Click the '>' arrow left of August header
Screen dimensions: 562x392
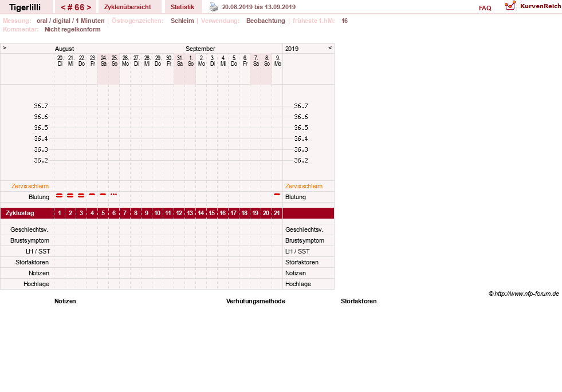5,47
